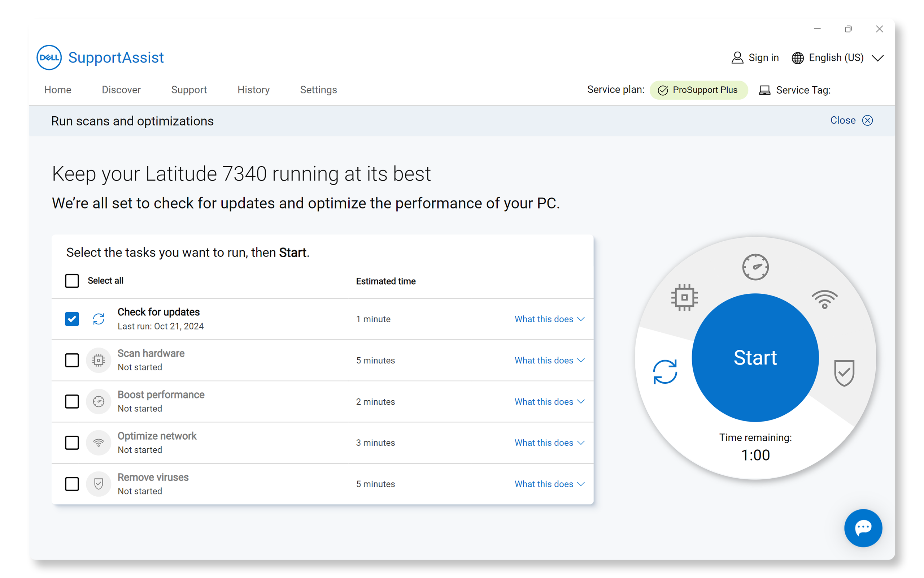Screen dimensions: 924x578
Task: Open the Discover tab
Action: pyautogui.click(x=121, y=90)
